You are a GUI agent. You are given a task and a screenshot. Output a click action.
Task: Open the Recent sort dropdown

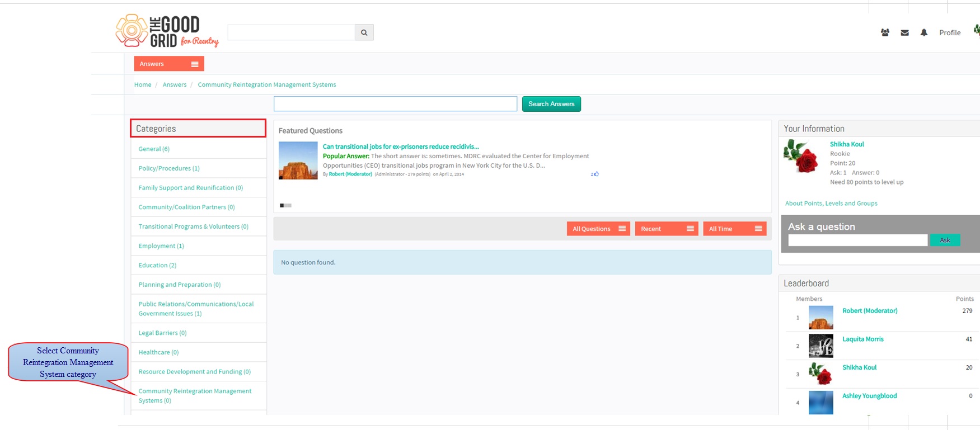tap(667, 229)
